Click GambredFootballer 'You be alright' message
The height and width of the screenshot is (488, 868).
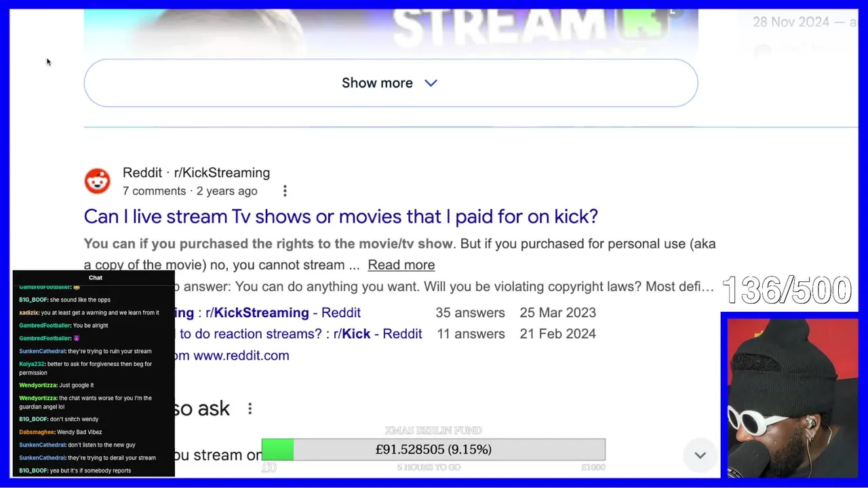click(64, 325)
